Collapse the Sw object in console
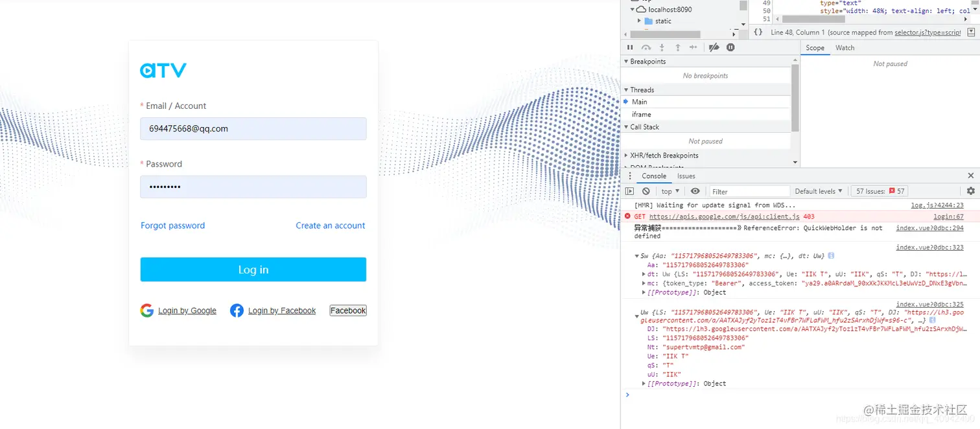 click(x=636, y=256)
